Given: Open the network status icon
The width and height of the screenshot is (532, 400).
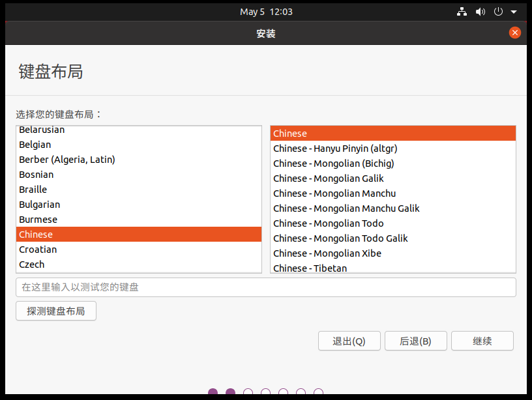Looking at the screenshot, I should coord(462,12).
